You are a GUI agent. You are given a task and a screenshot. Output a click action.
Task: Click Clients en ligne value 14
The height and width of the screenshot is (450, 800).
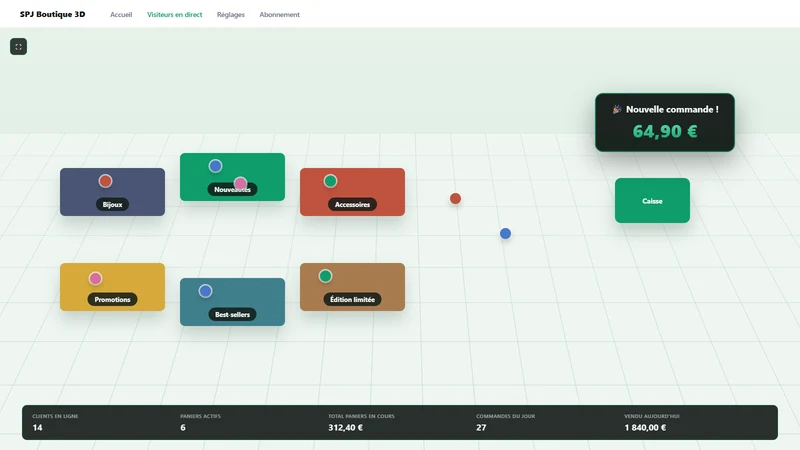[37, 428]
